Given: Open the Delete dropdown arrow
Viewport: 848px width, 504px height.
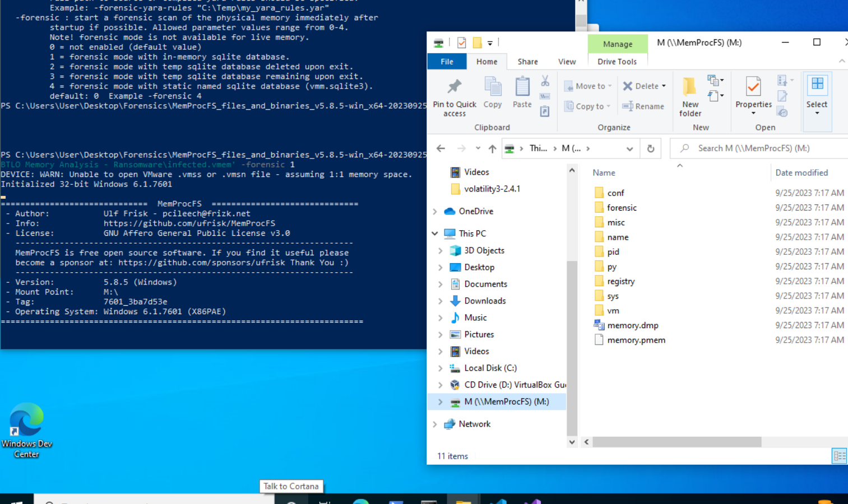Looking at the screenshot, I should tap(664, 86).
